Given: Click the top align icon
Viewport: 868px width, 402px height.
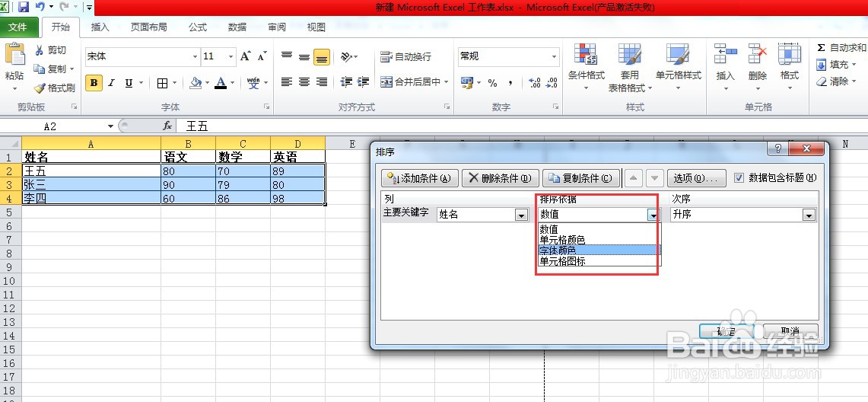Looking at the screenshot, I should point(287,56).
